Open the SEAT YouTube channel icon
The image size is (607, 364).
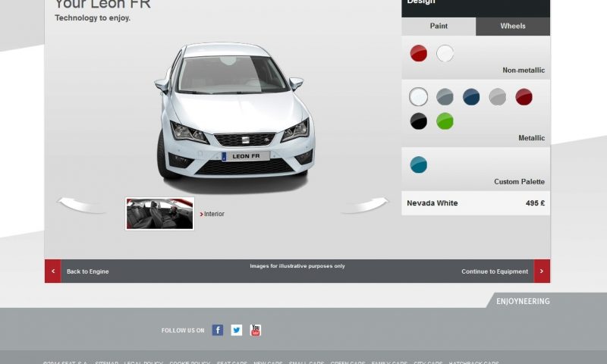coord(256,330)
